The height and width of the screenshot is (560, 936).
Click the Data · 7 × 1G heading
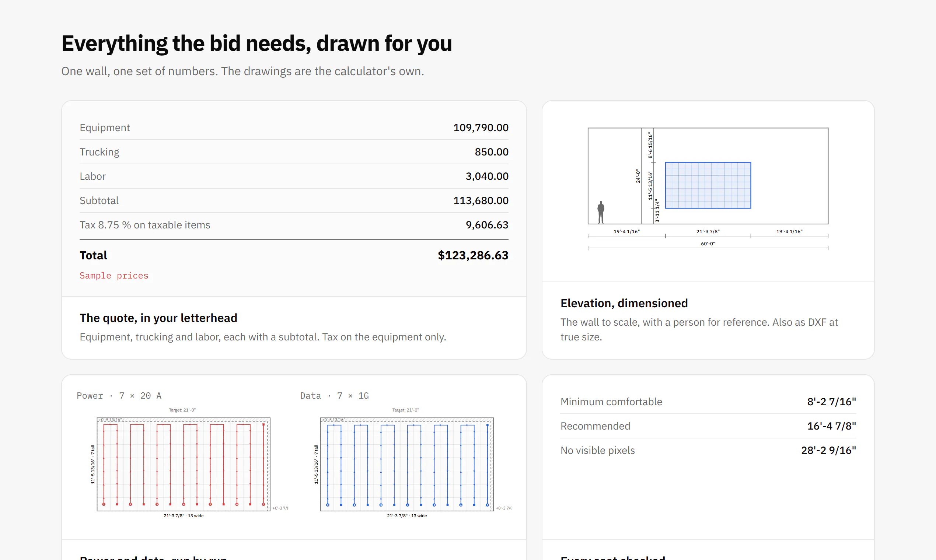(x=334, y=395)
